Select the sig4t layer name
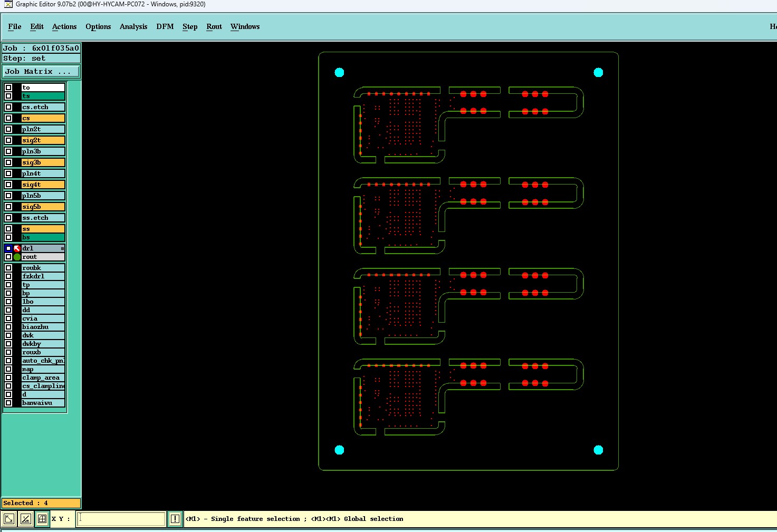 click(x=43, y=185)
